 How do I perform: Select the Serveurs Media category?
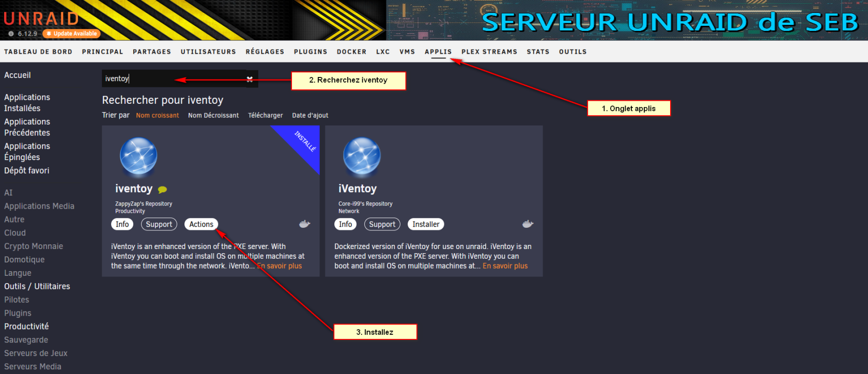pos(33,367)
